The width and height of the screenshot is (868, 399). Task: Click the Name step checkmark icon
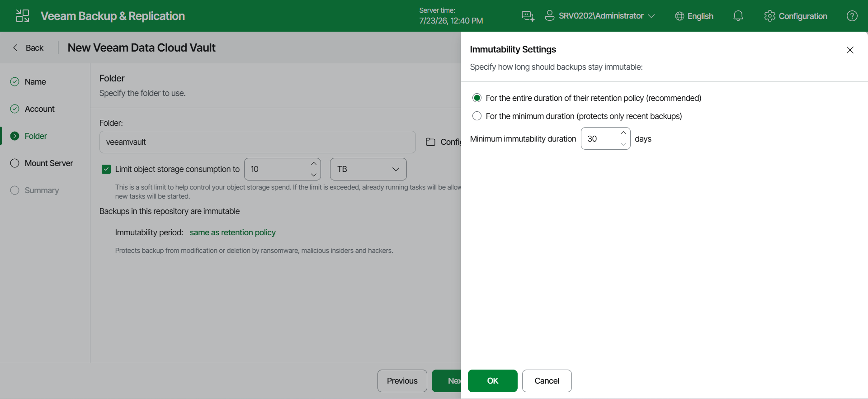pos(15,82)
